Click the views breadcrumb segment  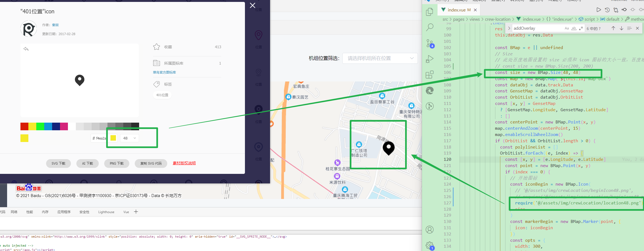coord(475,19)
